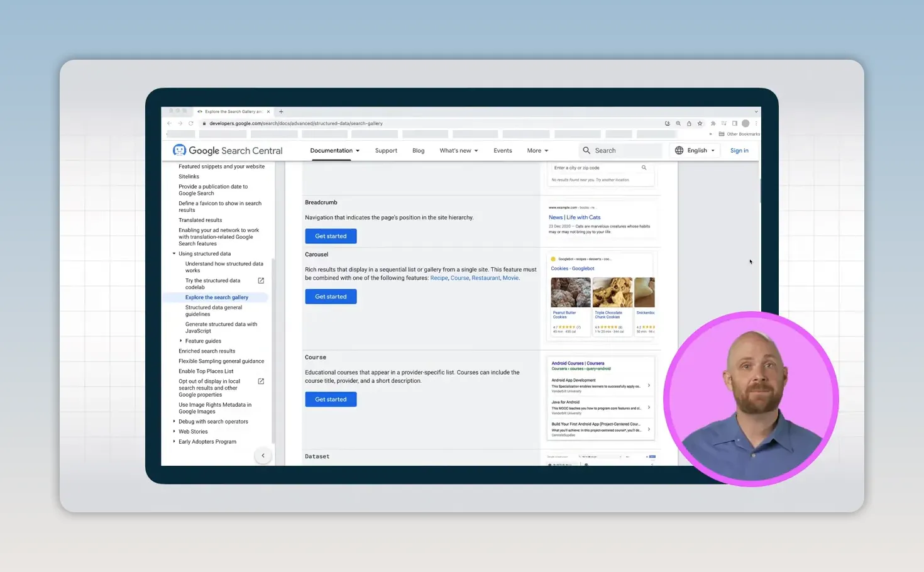924x572 pixels.
Task: Expand 'Debug with search operators' section
Action: click(x=174, y=421)
